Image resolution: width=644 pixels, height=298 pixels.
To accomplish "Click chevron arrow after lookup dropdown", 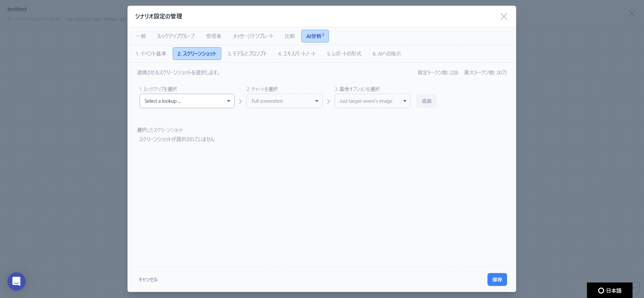I will point(241,101).
